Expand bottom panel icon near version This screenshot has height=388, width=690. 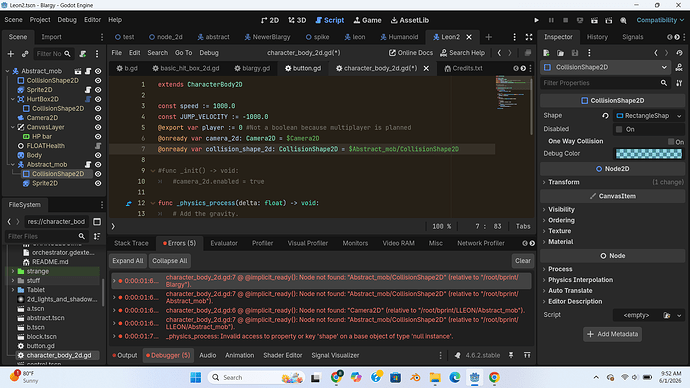(527, 355)
